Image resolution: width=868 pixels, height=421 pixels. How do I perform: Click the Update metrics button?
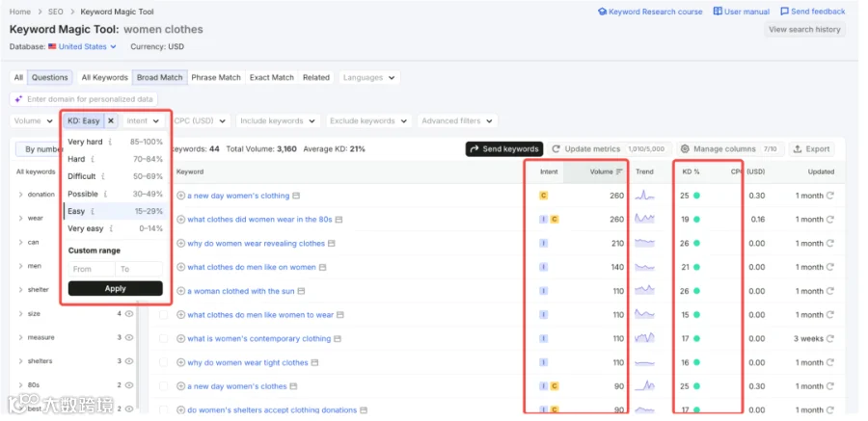[x=610, y=148]
